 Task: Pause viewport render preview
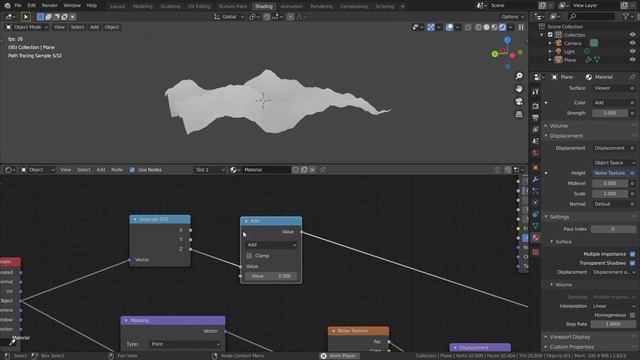pyautogui.click(x=521, y=27)
